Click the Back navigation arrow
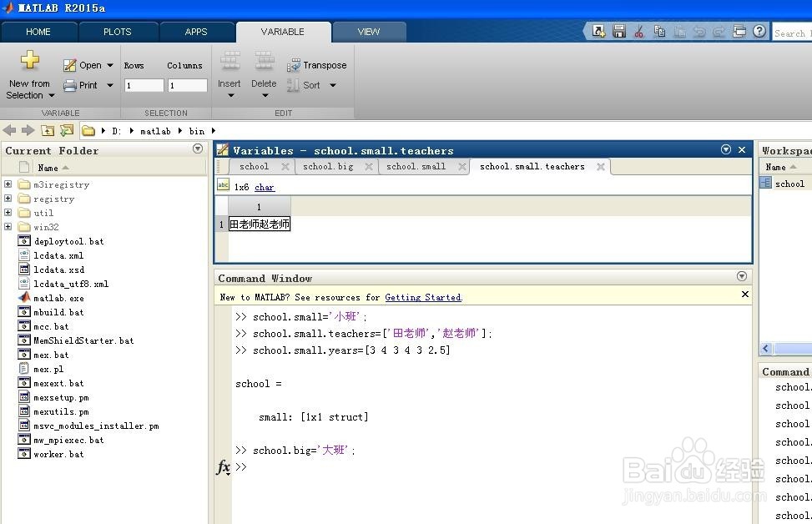812x524 pixels. 9,130
